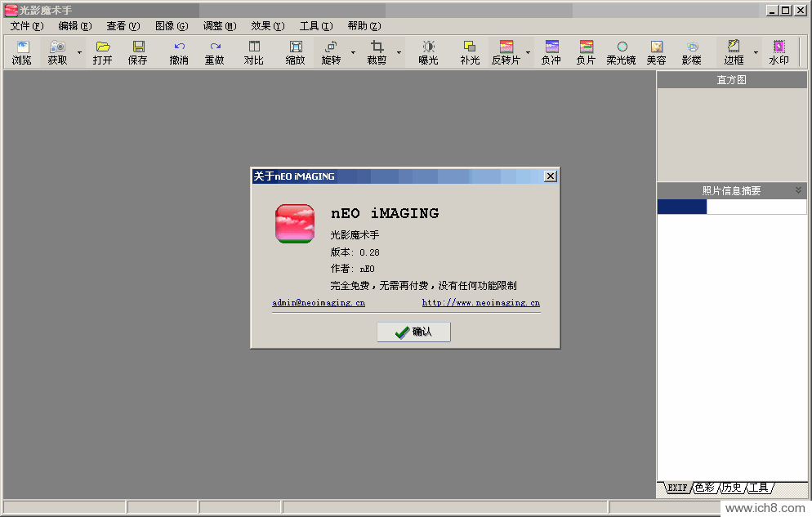Collapse the 照片信息摘要 panel chevron
Screen dimensions: 812x517
799,190
